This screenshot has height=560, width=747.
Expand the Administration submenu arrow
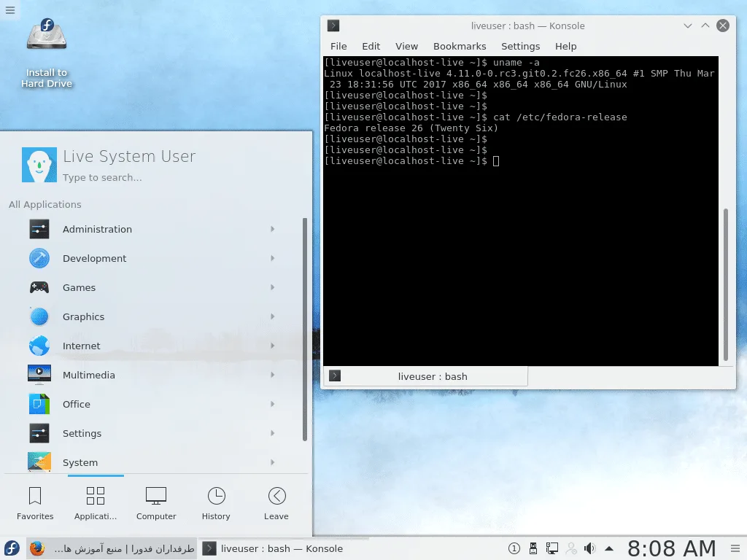pos(273,229)
